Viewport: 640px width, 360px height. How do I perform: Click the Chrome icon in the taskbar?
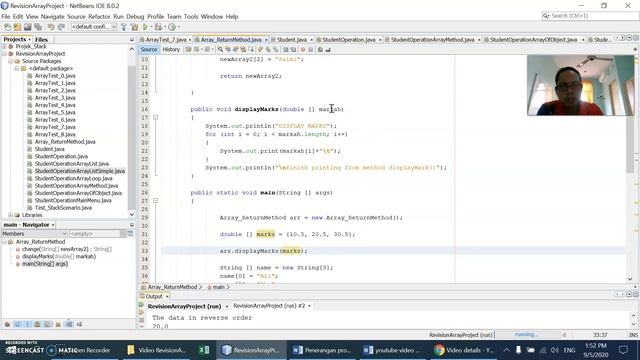pos(439,350)
